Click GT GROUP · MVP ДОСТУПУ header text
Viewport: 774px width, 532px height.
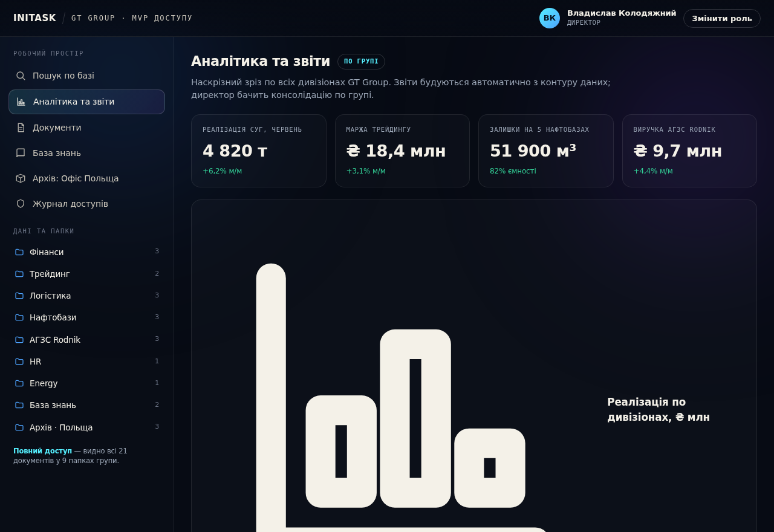[132, 18]
